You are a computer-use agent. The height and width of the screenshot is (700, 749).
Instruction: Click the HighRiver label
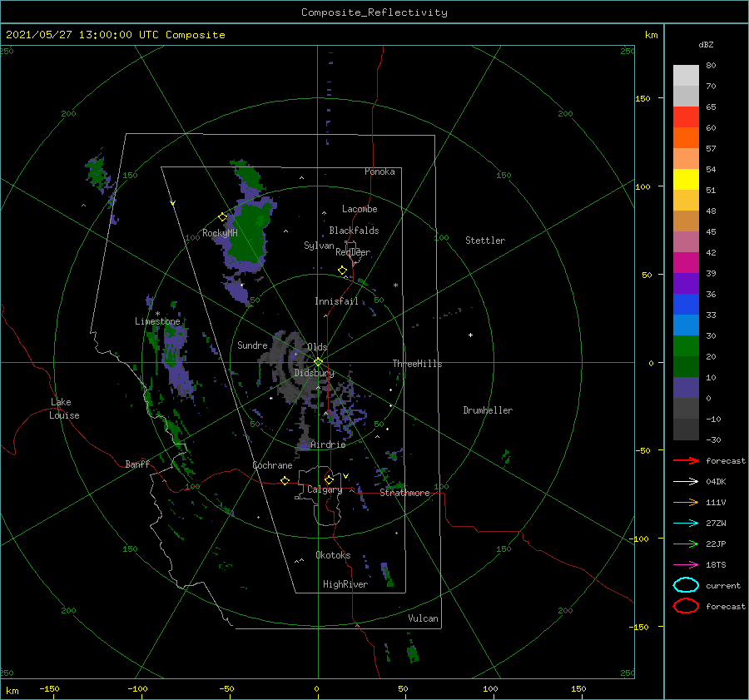(x=345, y=584)
